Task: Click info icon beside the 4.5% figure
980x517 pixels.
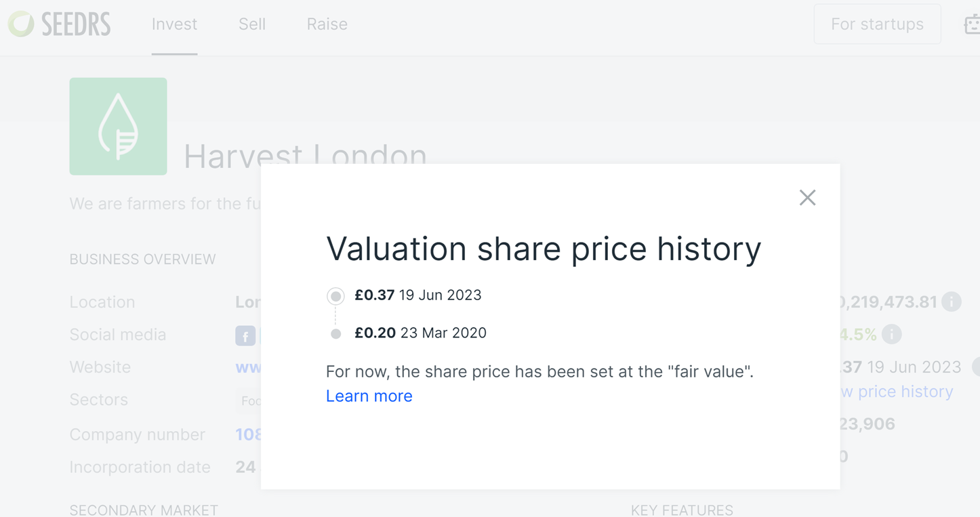Action: 892,334
